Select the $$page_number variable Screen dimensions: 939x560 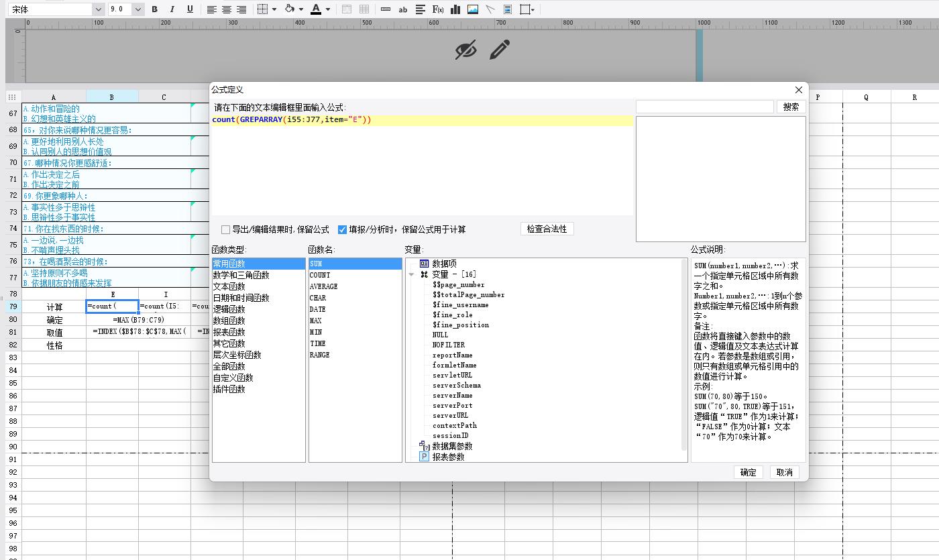pos(459,285)
